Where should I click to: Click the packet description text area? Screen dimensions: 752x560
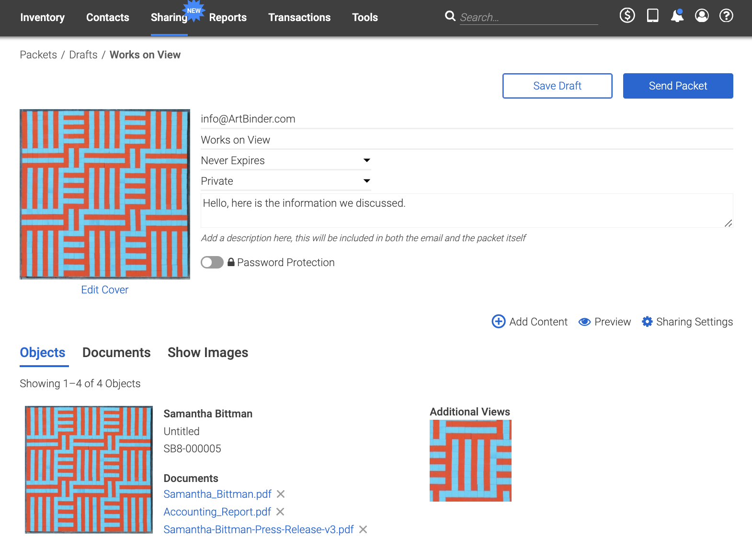pos(467,211)
